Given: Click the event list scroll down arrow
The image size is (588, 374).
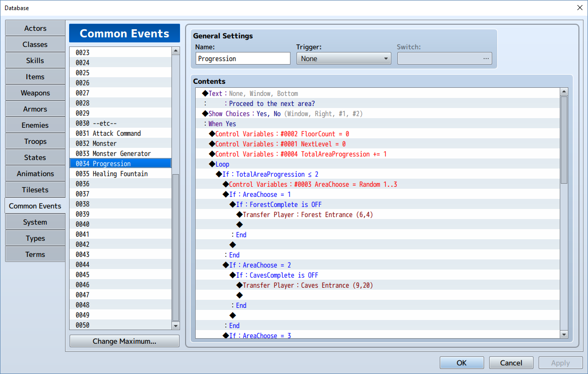Looking at the screenshot, I should pyautogui.click(x=175, y=326).
